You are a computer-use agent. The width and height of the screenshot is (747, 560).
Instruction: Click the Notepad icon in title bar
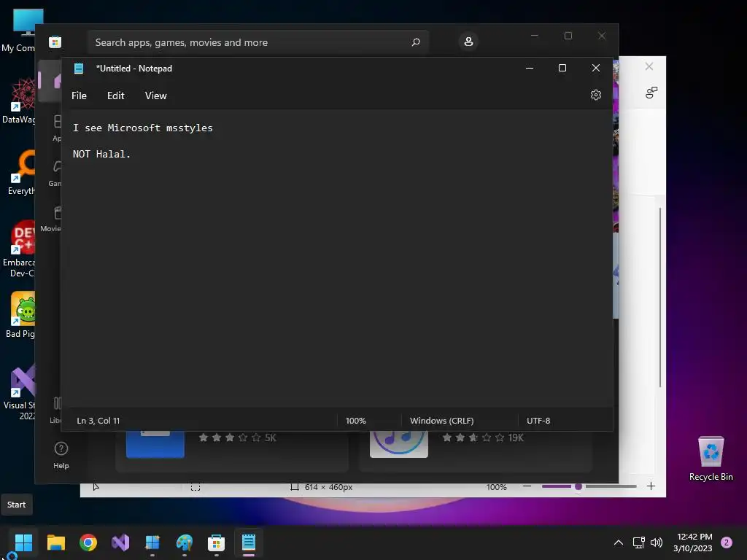point(79,68)
